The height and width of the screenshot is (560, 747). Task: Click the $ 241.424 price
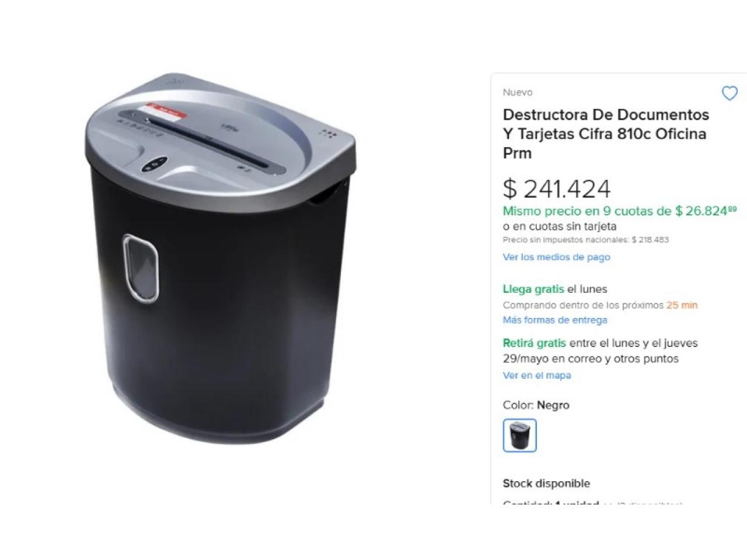tap(557, 188)
